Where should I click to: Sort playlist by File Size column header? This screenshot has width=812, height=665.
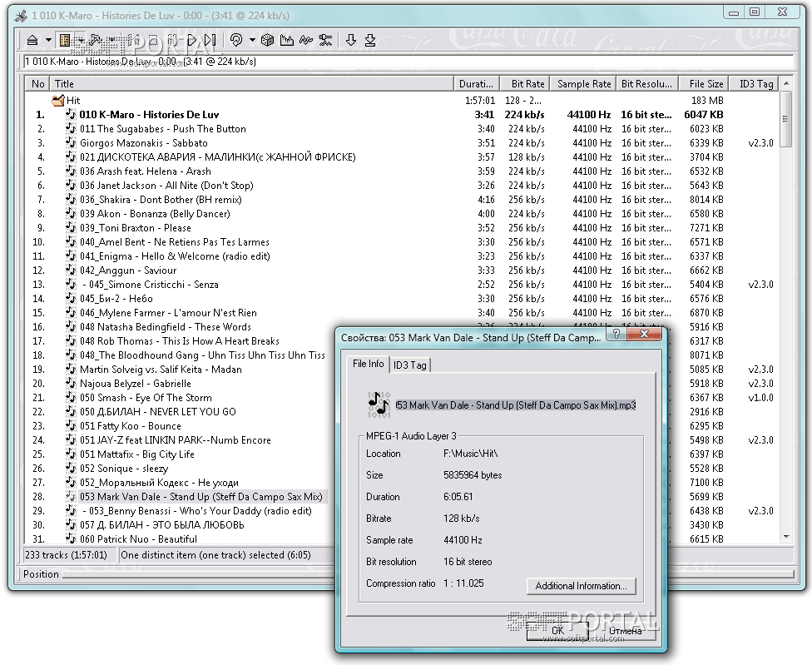[703, 83]
